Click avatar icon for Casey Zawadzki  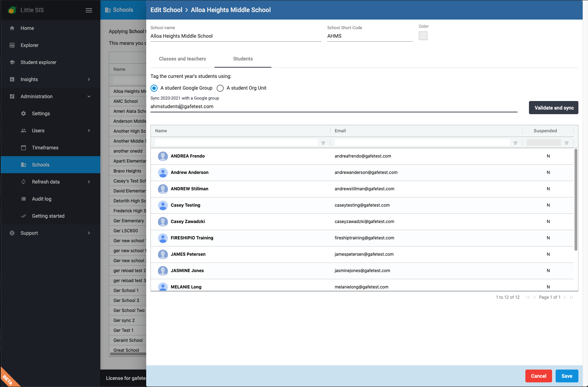[163, 222]
